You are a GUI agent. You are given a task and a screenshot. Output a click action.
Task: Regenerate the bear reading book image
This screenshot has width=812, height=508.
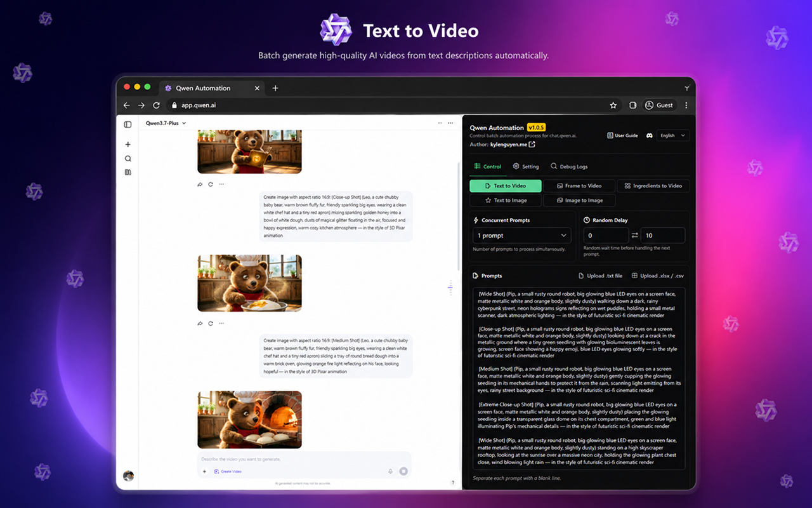click(211, 184)
